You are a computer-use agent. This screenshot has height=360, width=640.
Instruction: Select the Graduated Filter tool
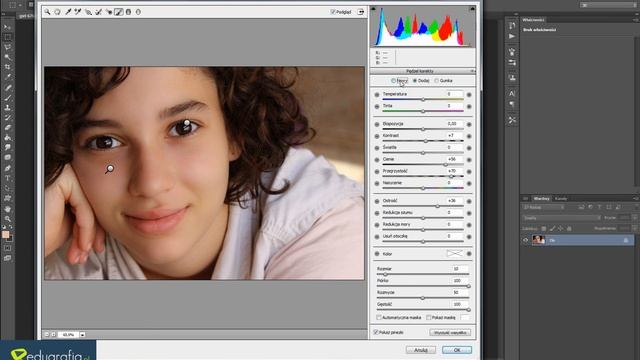pos(128,12)
